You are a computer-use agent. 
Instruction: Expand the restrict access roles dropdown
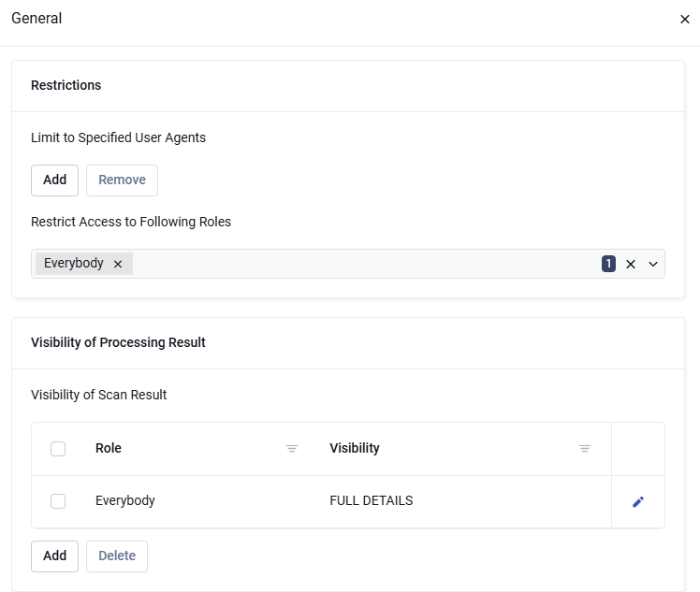[x=652, y=264]
